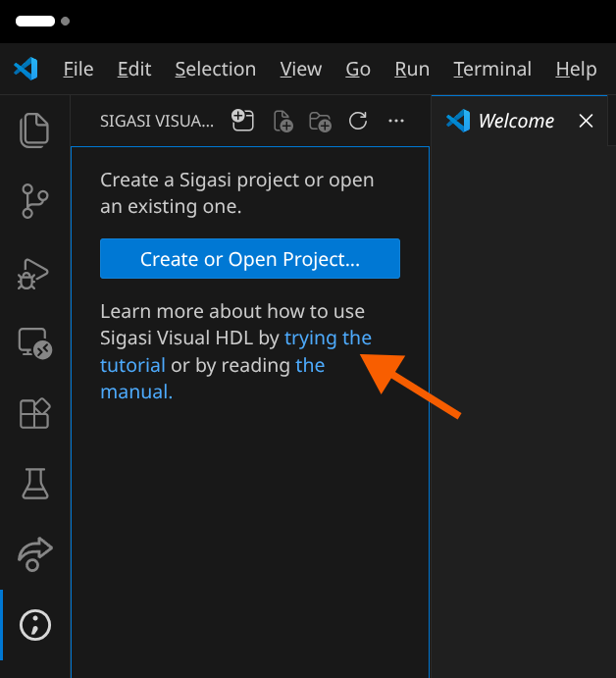Click the New Folder icon in panel header
The height and width of the screenshot is (678, 616).
tap(320, 121)
